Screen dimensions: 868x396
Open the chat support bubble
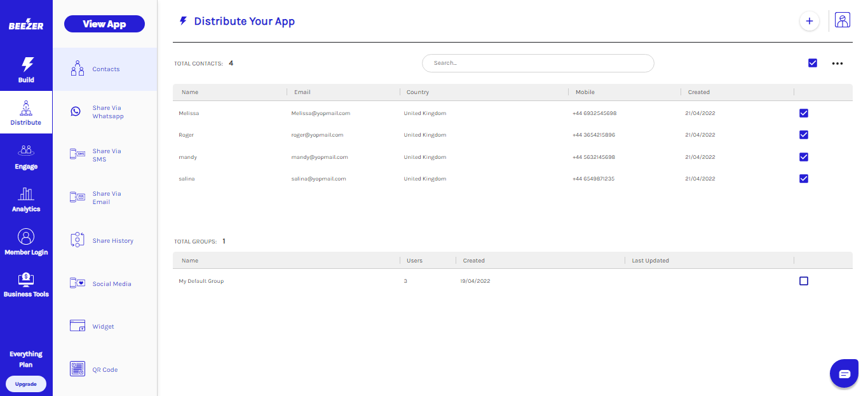(x=844, y=374)
